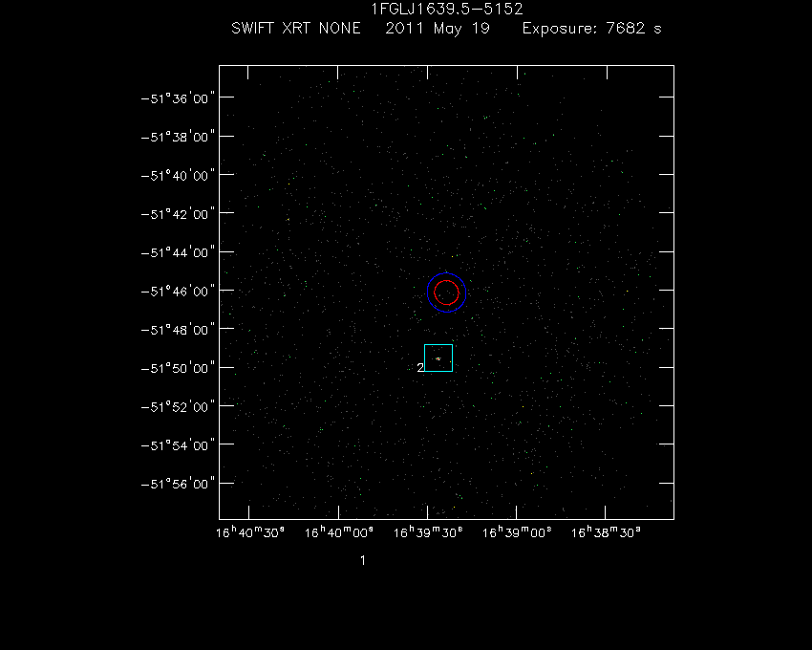The image size is (812, 650).
Task: Click the red circle region marker
Action: pyautogui.click(x=446, y=292)
